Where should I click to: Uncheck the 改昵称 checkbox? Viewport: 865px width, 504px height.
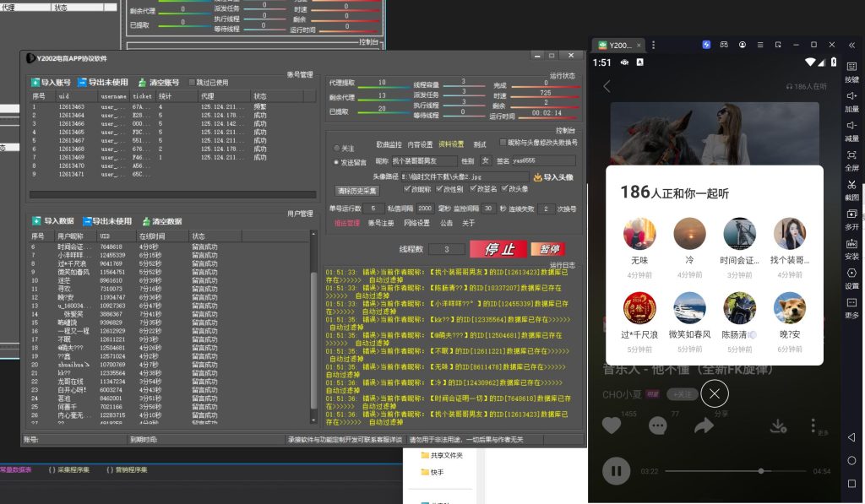407,189
